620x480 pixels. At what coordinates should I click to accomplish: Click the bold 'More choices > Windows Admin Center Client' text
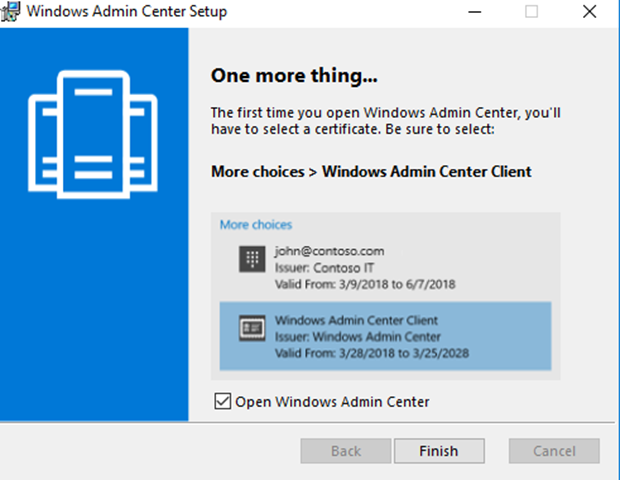coord(371,172)
